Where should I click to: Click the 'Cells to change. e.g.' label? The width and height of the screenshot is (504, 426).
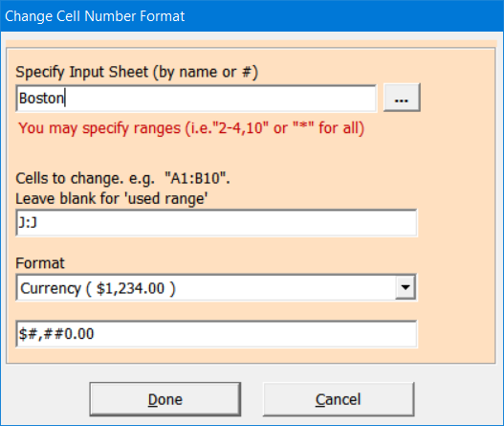(122, 178)
